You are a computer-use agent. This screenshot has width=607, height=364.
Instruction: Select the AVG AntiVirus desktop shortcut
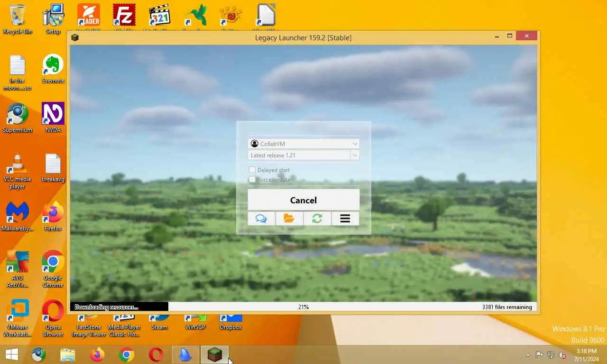pyautogui.click(x=18, y=270)
